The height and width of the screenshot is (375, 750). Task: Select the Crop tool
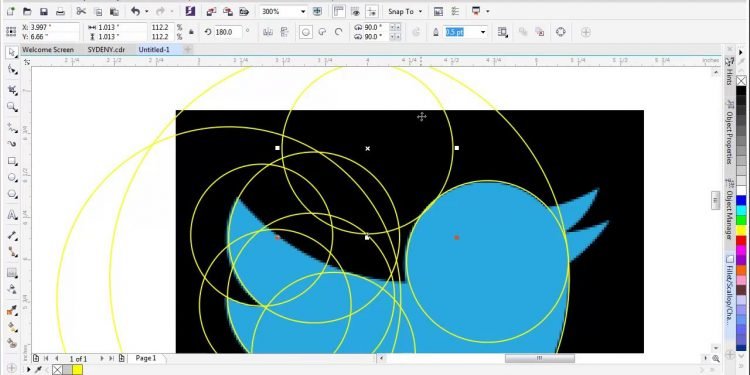pos(12,89)
